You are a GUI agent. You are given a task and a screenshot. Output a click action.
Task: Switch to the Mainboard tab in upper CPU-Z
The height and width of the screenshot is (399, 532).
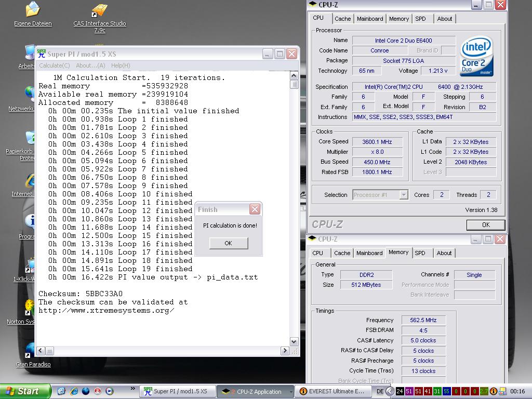coord(370,19)
